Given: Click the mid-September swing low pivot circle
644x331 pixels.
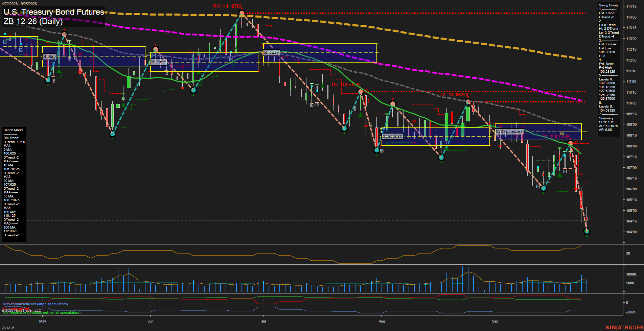Looking at the screenshot, I should (x=544, y=188).
